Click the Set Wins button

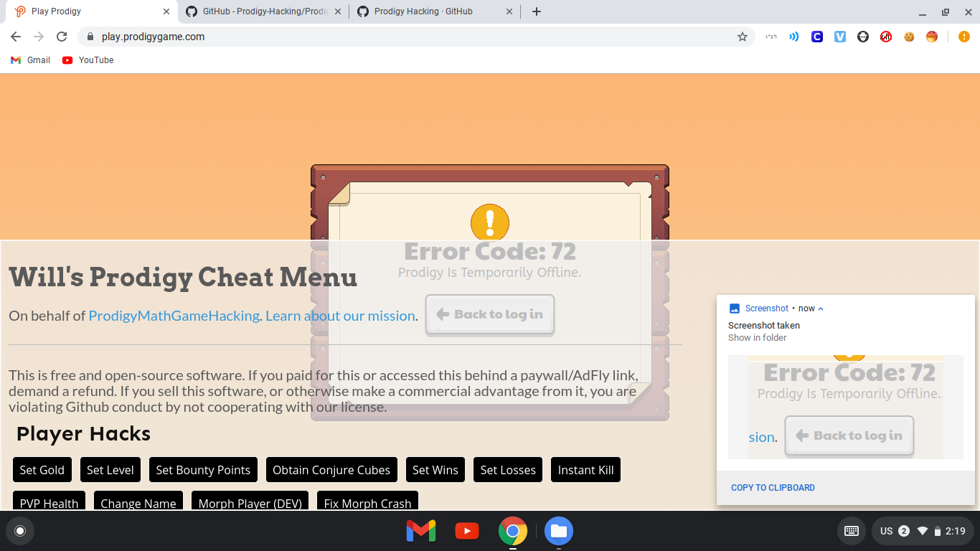coord(435,470)
